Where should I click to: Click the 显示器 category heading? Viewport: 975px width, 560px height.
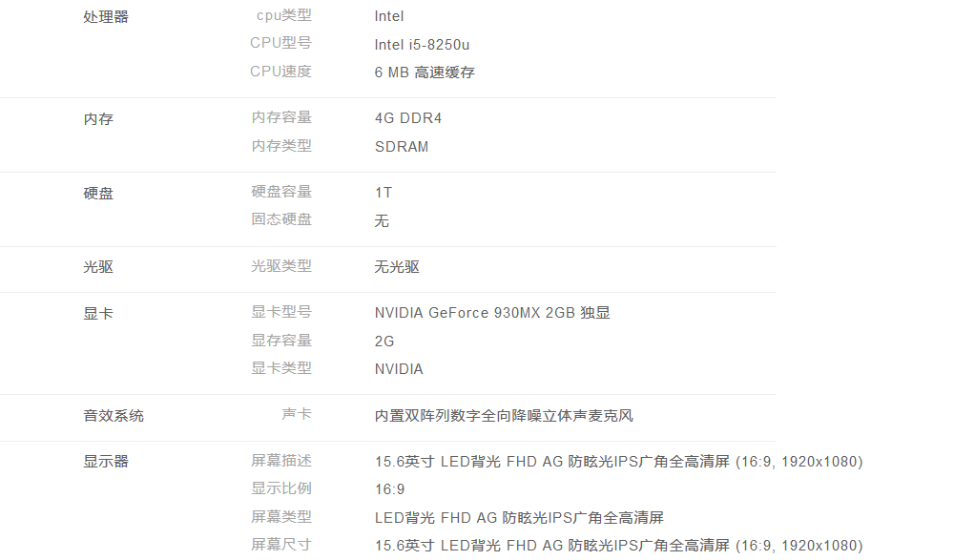point(106,462)
